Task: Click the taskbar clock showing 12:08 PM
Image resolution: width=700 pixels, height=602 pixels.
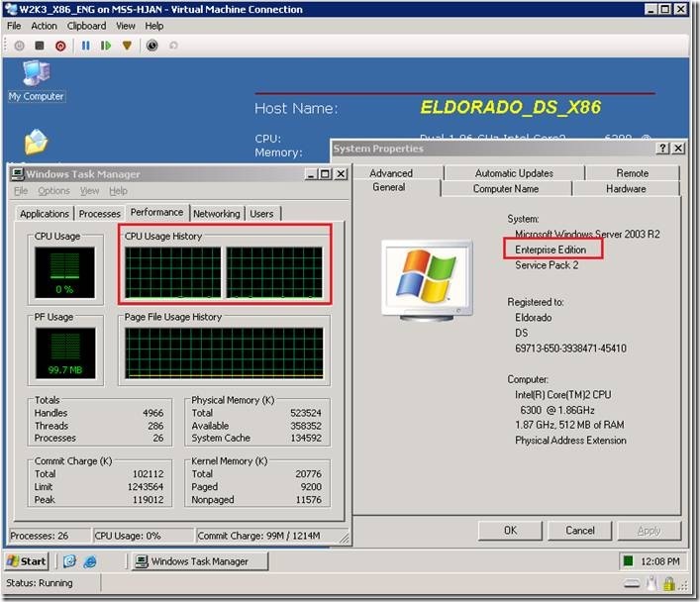Action: 660,561
